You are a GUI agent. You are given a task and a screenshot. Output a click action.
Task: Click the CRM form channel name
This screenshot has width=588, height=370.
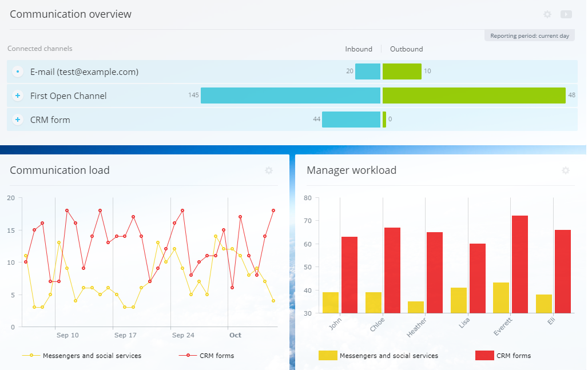[x=50, y=120]
